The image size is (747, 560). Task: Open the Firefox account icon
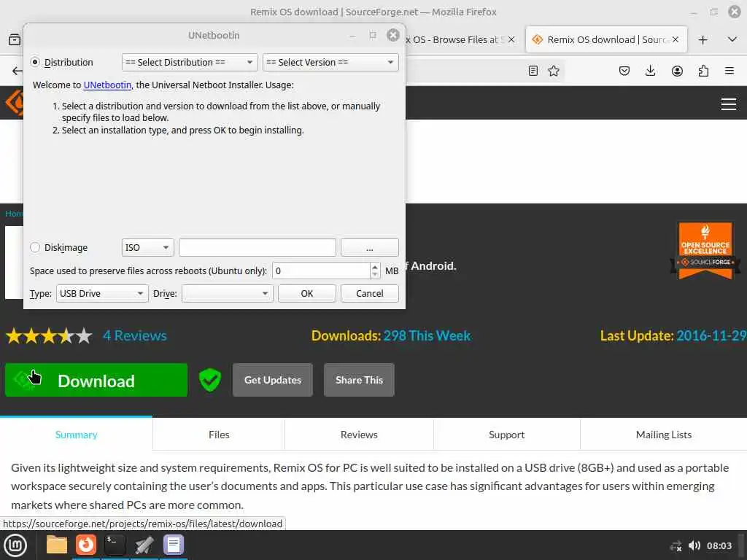[677, 71]
